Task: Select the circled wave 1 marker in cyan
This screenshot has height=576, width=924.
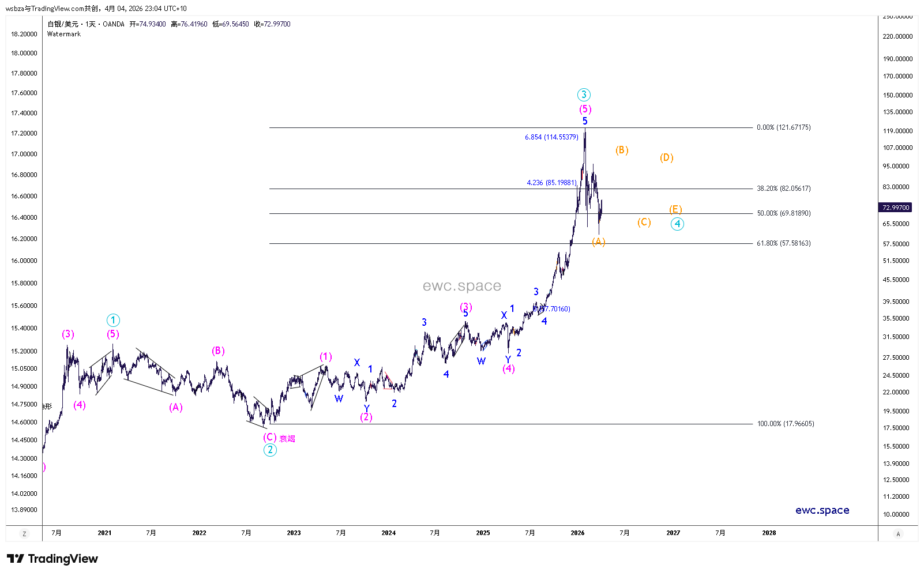Action: (x=113, y=320)
